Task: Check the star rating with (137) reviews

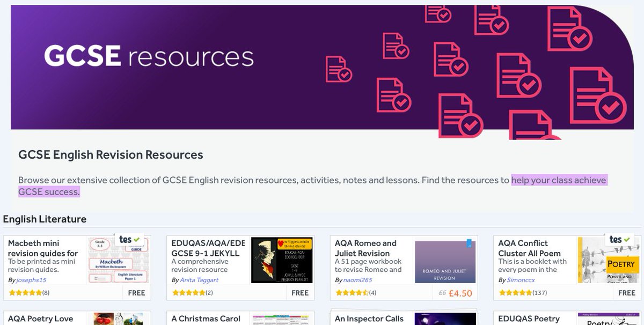Action: 523,293
